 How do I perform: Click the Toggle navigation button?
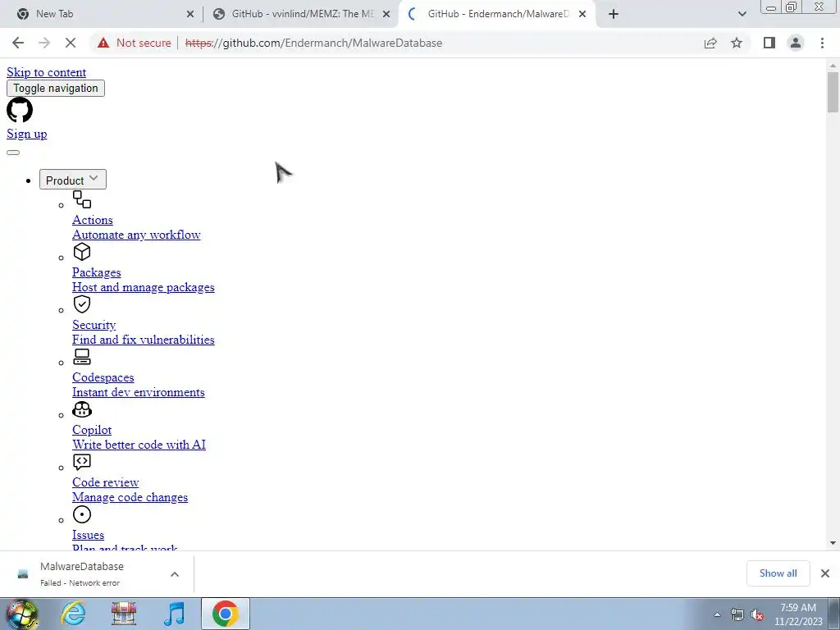56,88
